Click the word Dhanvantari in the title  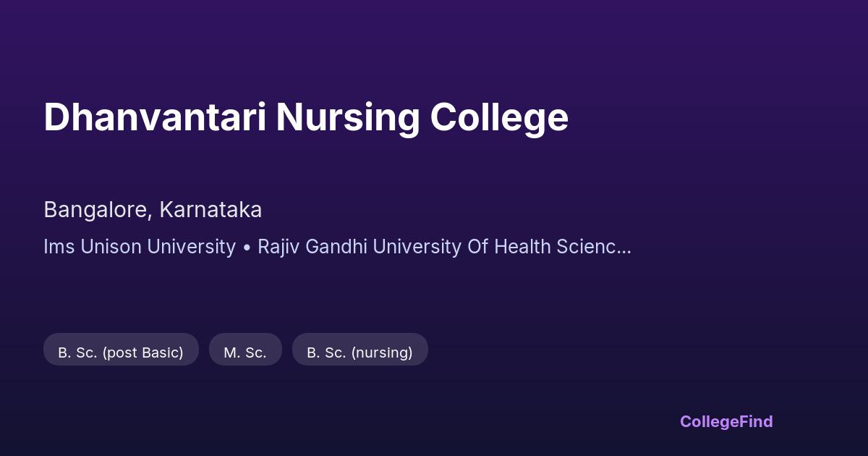(155, 117)
